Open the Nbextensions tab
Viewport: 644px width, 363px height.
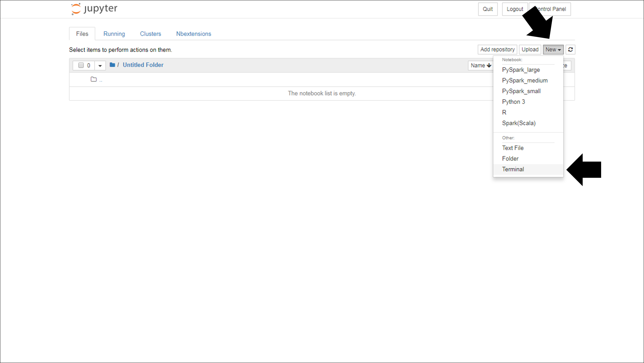coord(194,34)
